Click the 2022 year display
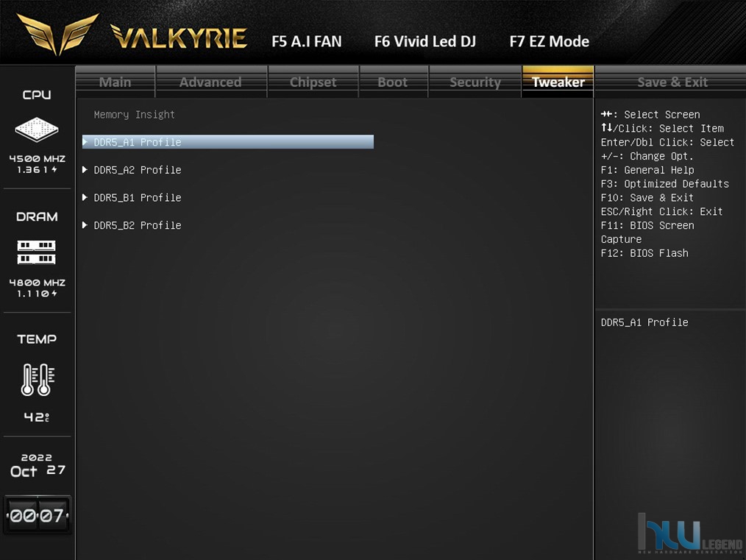 point(37,457)
